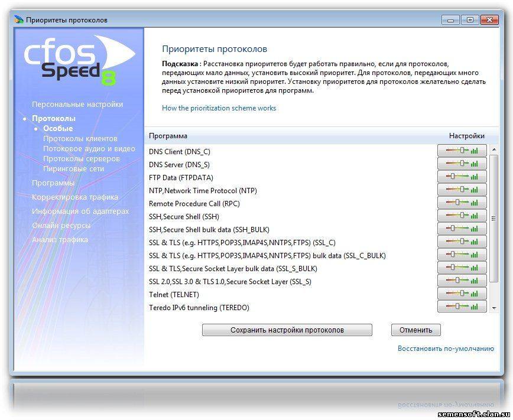Open the priority setting for Teredo IPv6 tunneling

click(462, 307)
